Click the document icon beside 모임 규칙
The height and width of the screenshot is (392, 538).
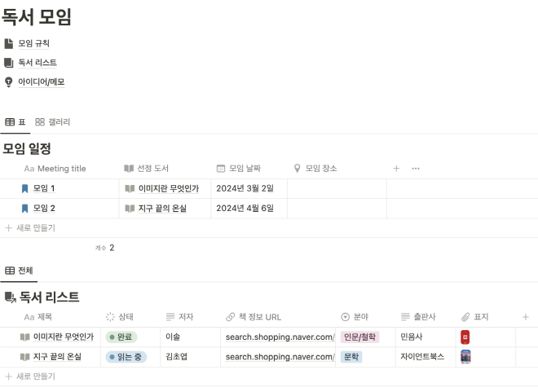(9, 43)
